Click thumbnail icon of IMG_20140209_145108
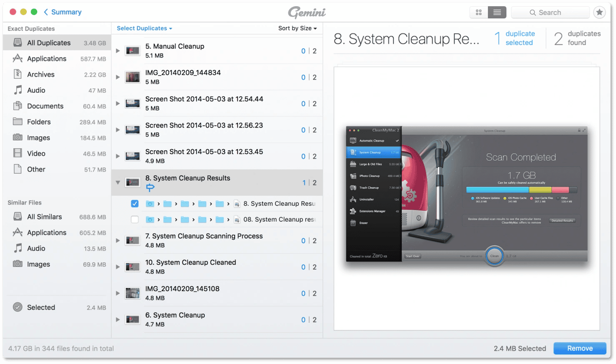616x364 pixels. pyautogui.click(x=133, y=293)
